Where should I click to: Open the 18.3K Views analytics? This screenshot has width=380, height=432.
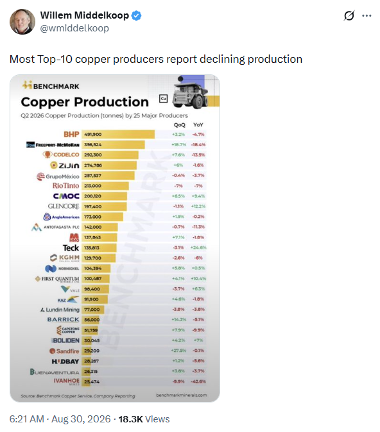pos(144,419)
